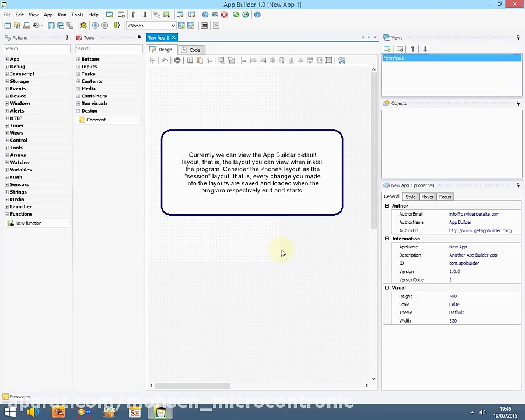Open the <None> dropdown in the toolbar
Viewport: 525px width, 420px height.
(x=171, y=25)
